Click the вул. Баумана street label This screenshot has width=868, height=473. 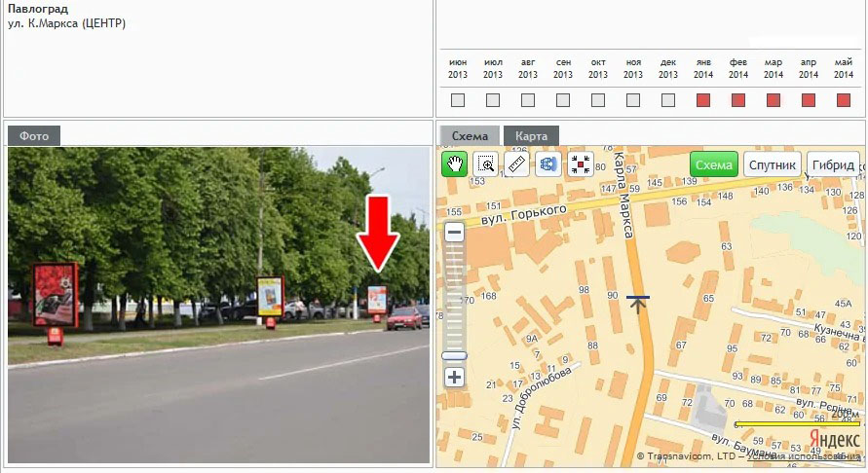[x=744, y=444]
